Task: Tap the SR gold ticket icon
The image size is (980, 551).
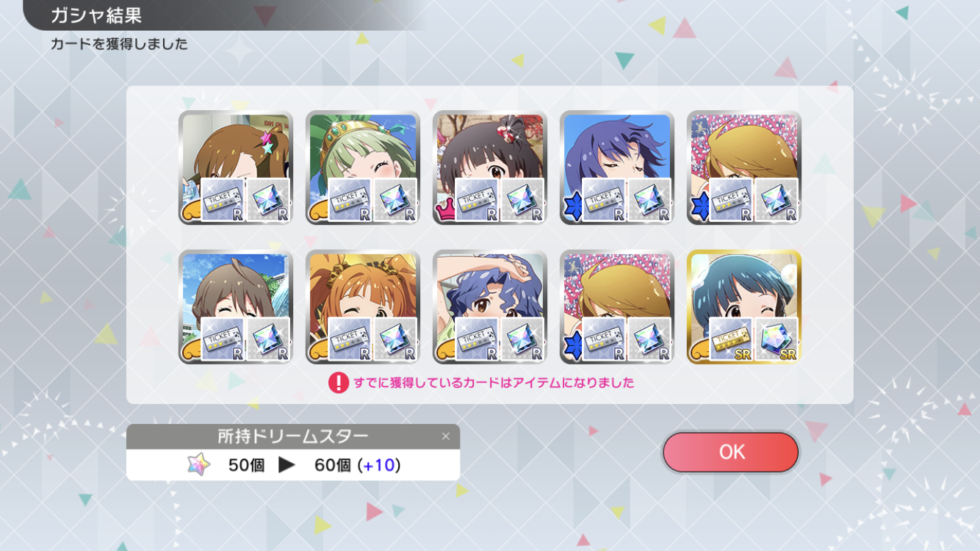Action: pos(731,339)
